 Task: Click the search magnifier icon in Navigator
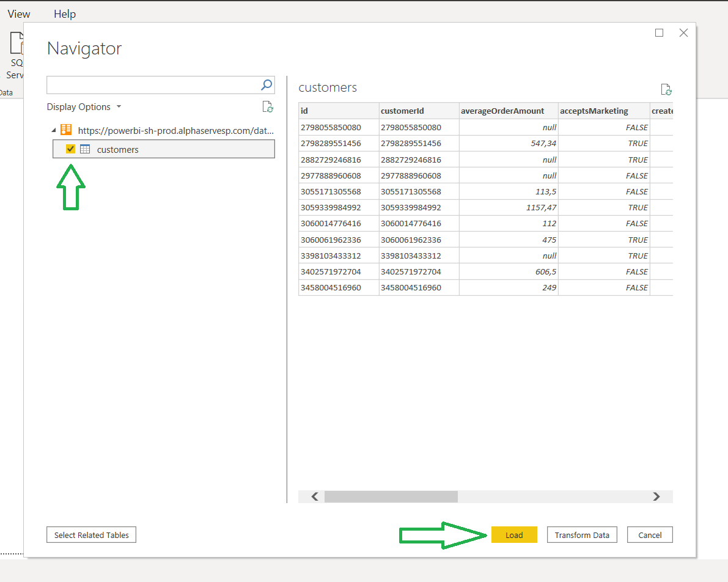tap(266, 85)
